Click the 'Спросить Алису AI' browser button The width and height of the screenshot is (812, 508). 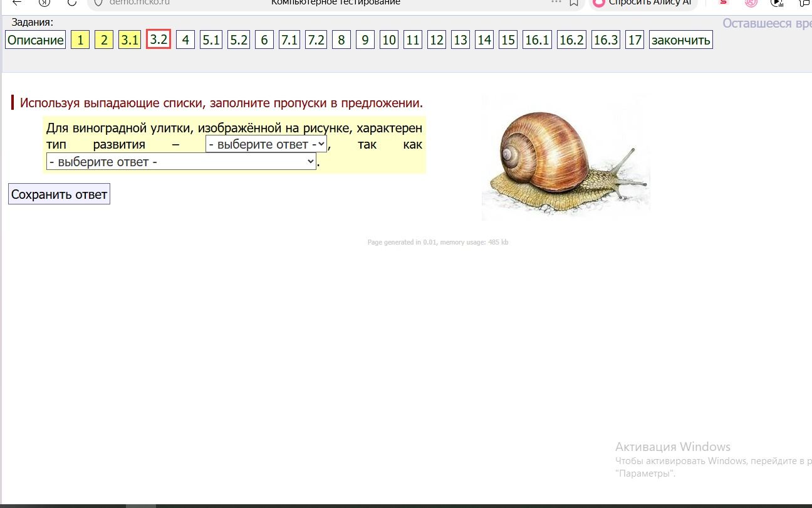pos(643,3)
